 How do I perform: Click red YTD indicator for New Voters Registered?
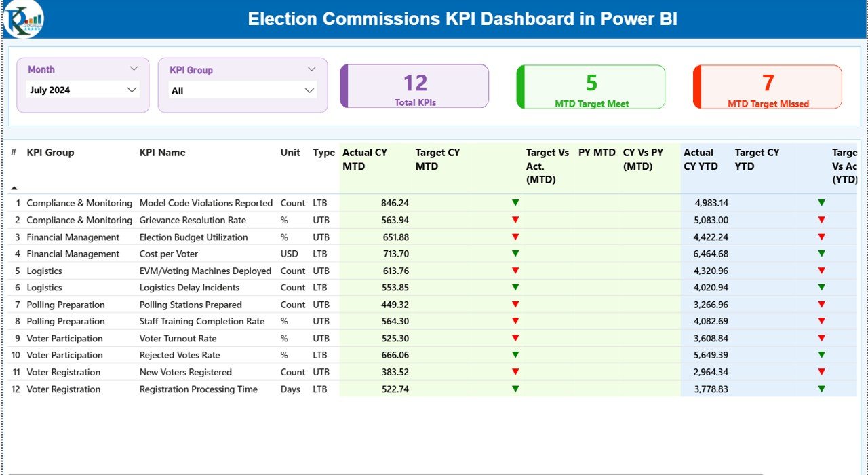pos(823,371)
